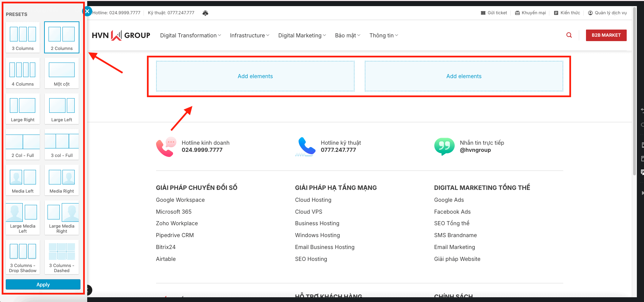Screen dimensions: 644x302
Task: Select the Large Media Left preset
Action: point(23,218)
